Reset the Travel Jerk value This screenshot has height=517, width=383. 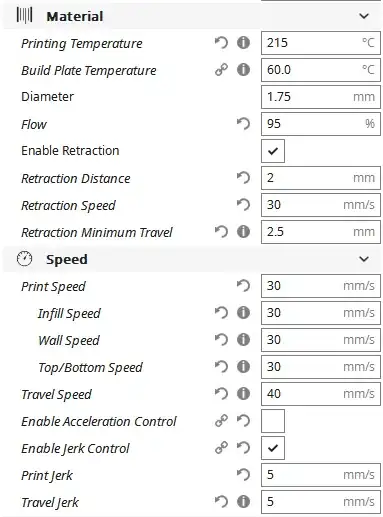(221, 502)
